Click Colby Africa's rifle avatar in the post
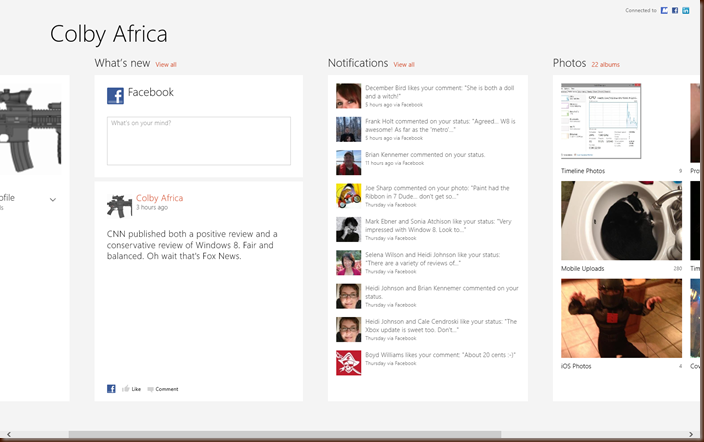Image resolution: width=704 pixels, height=442 pixels. click(119, 205)
